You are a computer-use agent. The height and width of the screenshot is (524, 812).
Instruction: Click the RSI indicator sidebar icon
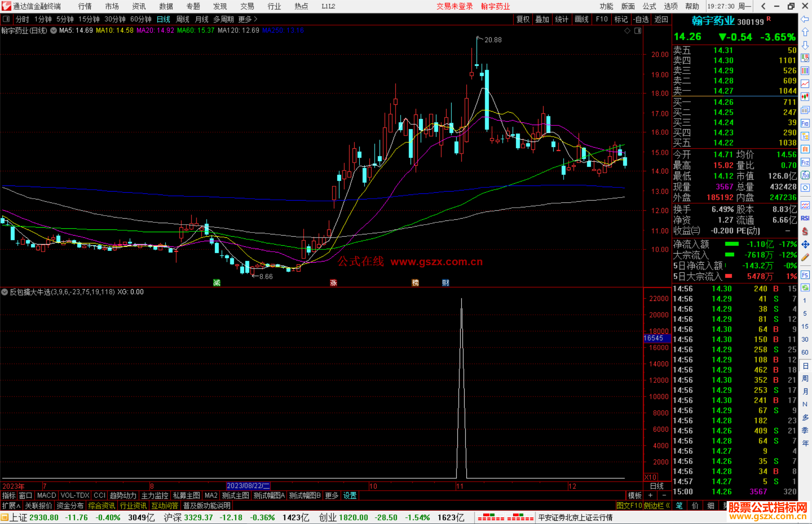(805, 218)
